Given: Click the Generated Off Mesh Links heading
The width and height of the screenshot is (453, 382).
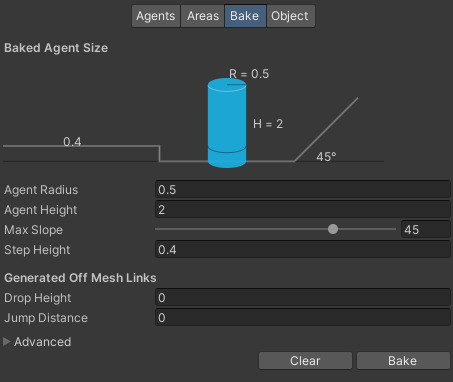Looking at the screenshot, I should 80,278.
